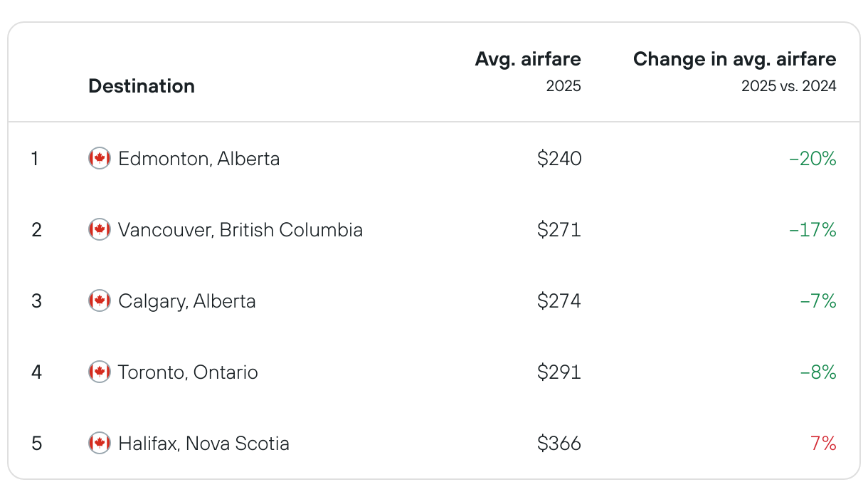
Task: Click the $291 Toronto airfare
Action: (x=559, y=372)
